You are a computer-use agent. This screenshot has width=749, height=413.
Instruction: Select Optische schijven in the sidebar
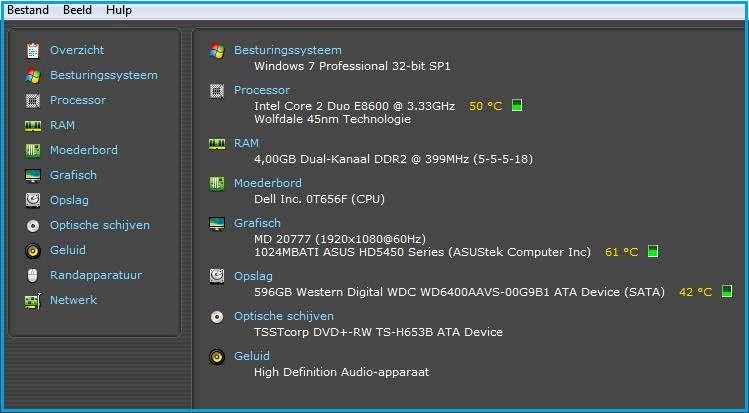(x=100, y=225)
